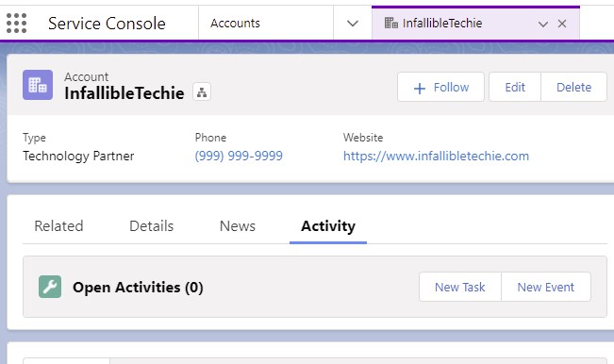Viewport: 614px width, 364px height.
Task: View the account hierarchy icon
Action: [x=202, y=92]
